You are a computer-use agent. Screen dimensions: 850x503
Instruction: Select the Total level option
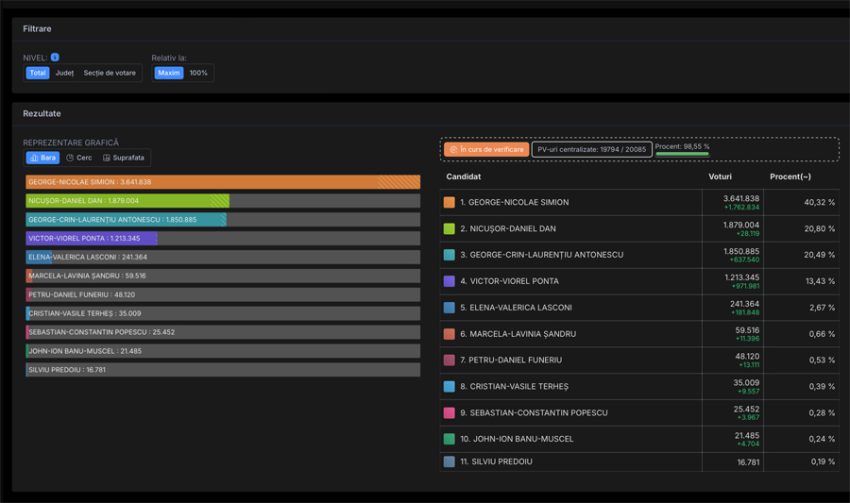(x=37, y=73)
